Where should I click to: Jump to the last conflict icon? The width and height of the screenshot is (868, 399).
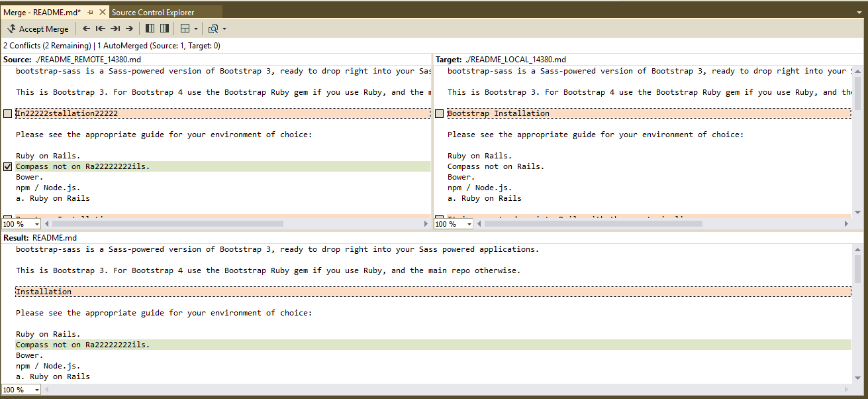point(114,28)
